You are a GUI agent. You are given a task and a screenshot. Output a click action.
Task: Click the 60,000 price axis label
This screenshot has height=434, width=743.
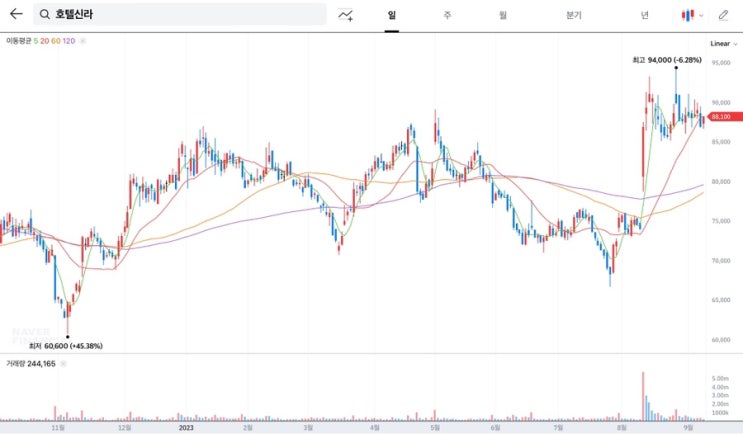(x=721, y=340)
